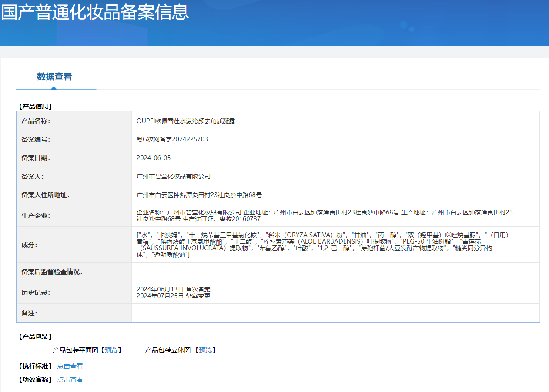Click the empty 备案后监督检查情况 value cell

coord(335,272)
